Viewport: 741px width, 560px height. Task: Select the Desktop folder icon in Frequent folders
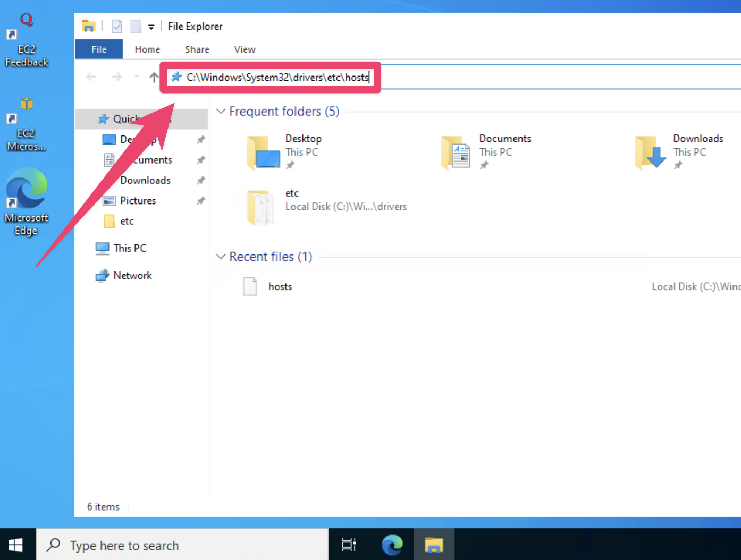[x=263, y=152]
